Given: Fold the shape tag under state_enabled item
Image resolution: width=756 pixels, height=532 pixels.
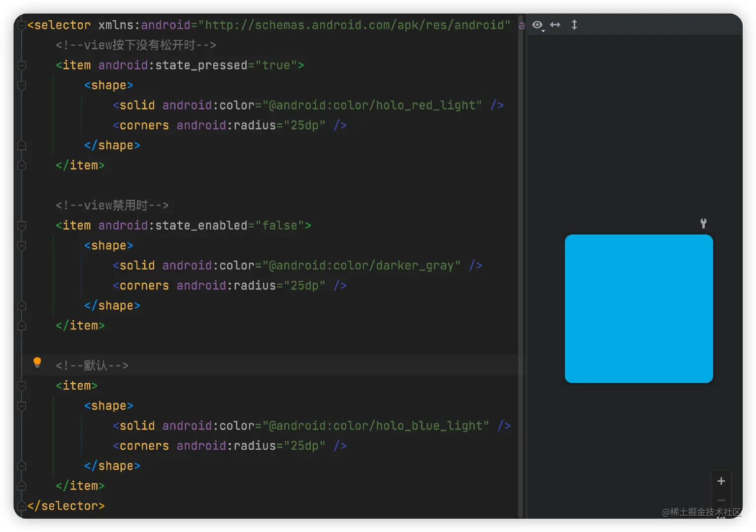Looking at the screenshot, I should (22, 245).
